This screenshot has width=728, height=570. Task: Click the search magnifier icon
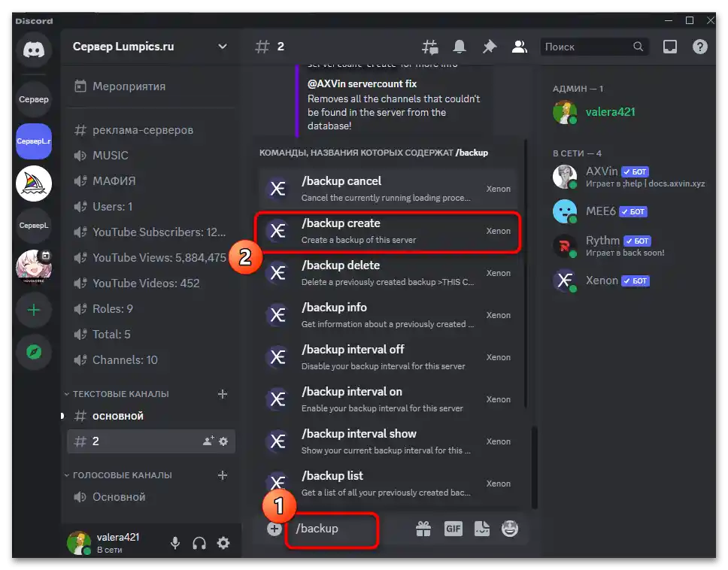pyautogui.click(x=639, y=47)
